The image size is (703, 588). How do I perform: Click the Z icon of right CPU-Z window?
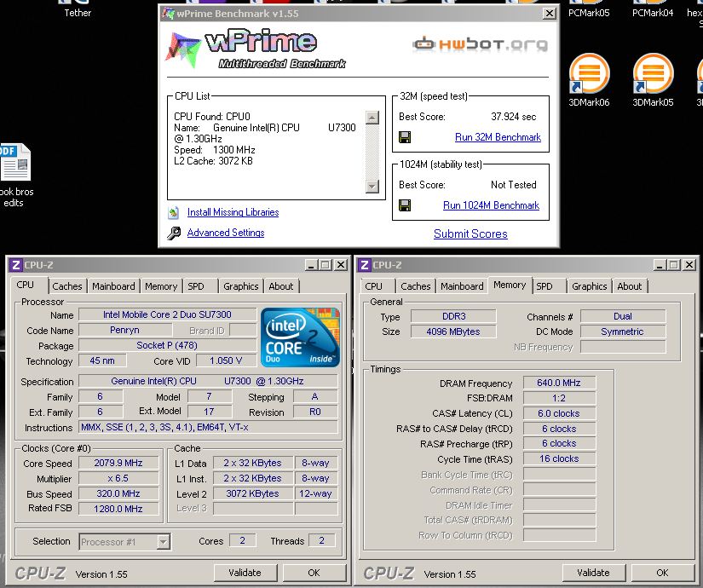[364, 265]
